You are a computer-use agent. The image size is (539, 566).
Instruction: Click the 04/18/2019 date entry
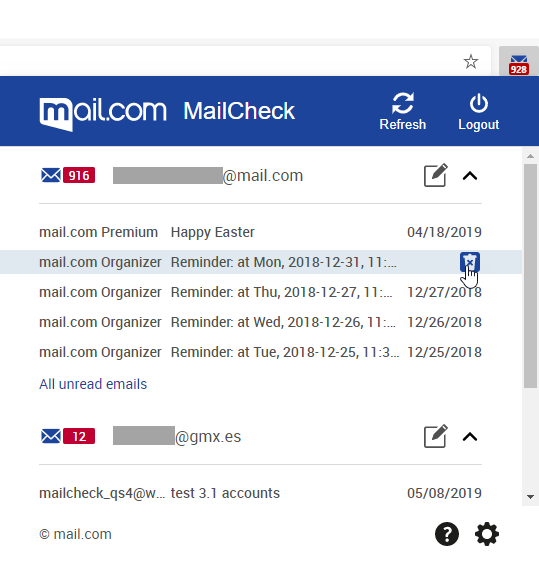point(444,232)
